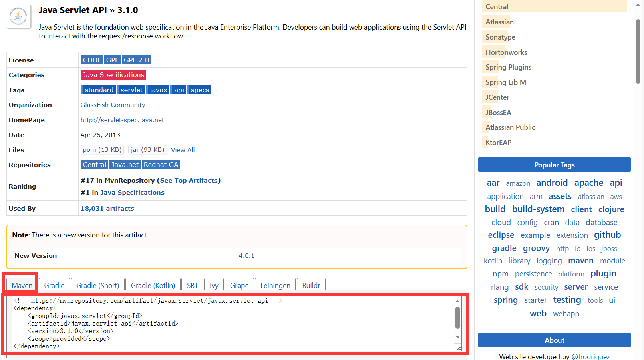
Task: Open the Central repository in sidebar
Action: click(497, 7)
